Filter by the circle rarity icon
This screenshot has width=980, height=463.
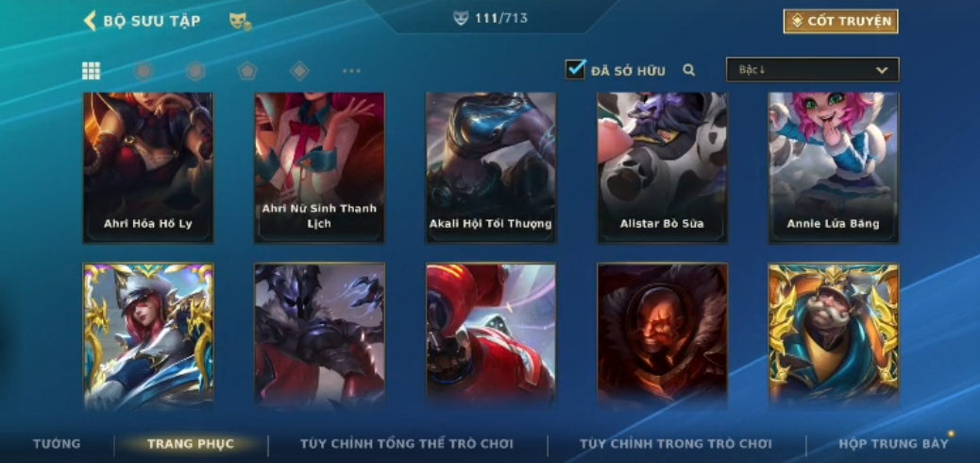[144, 71]
